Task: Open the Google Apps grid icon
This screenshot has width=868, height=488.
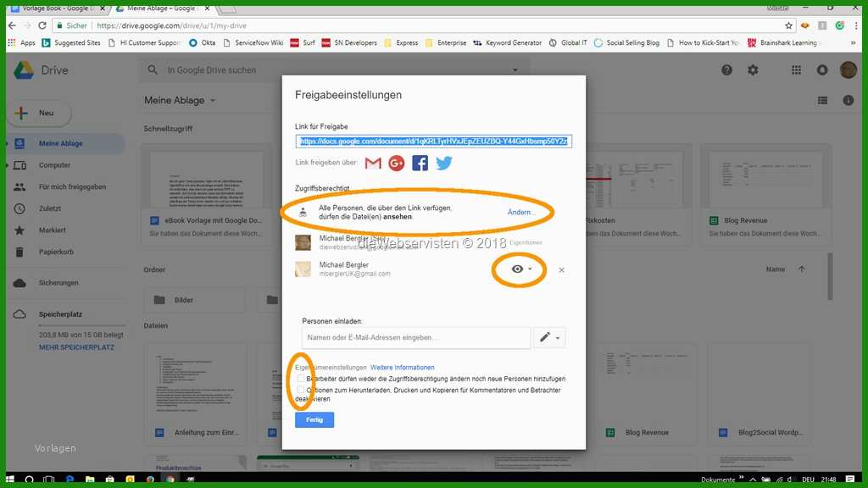Action: [795, 70]
